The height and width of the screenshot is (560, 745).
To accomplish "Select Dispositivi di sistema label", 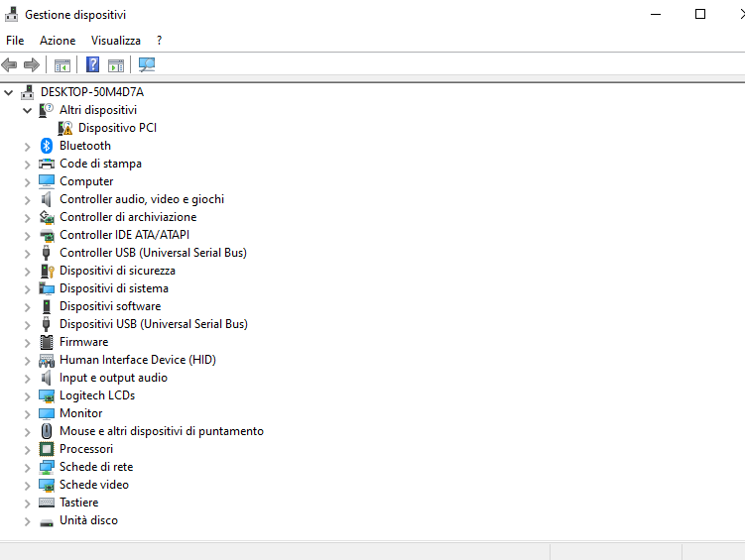I will coord(113,288).
